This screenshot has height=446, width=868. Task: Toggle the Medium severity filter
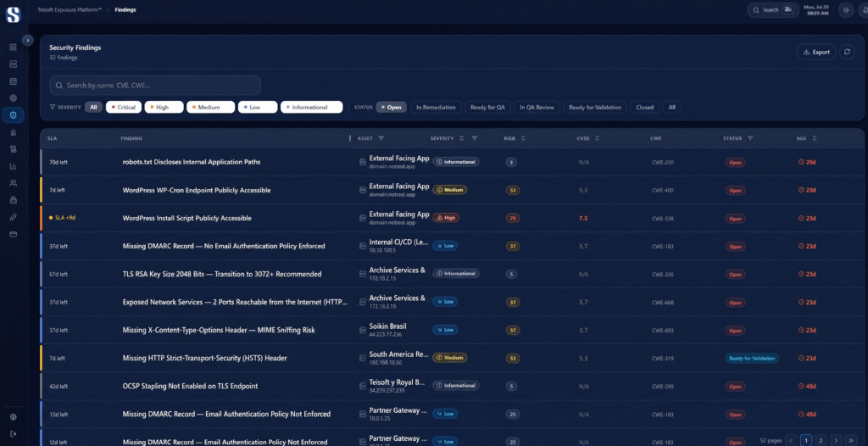click(210, 108)
